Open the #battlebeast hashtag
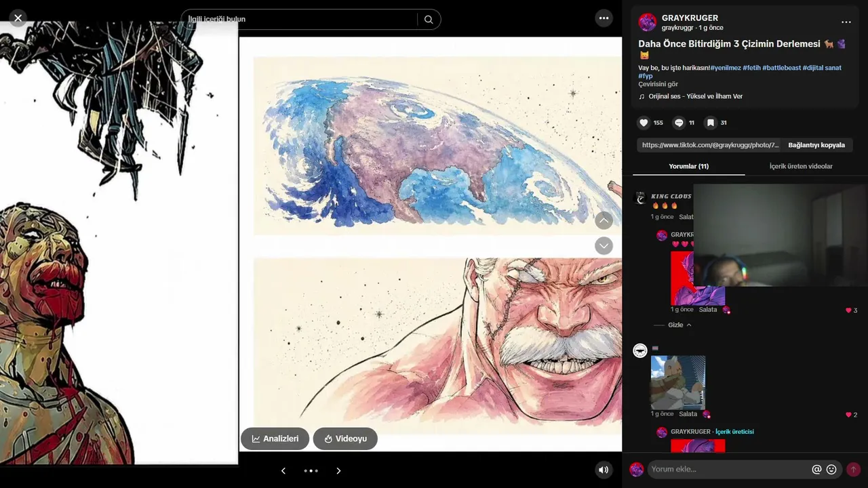The image size is (868, 488). pos(781,68)
